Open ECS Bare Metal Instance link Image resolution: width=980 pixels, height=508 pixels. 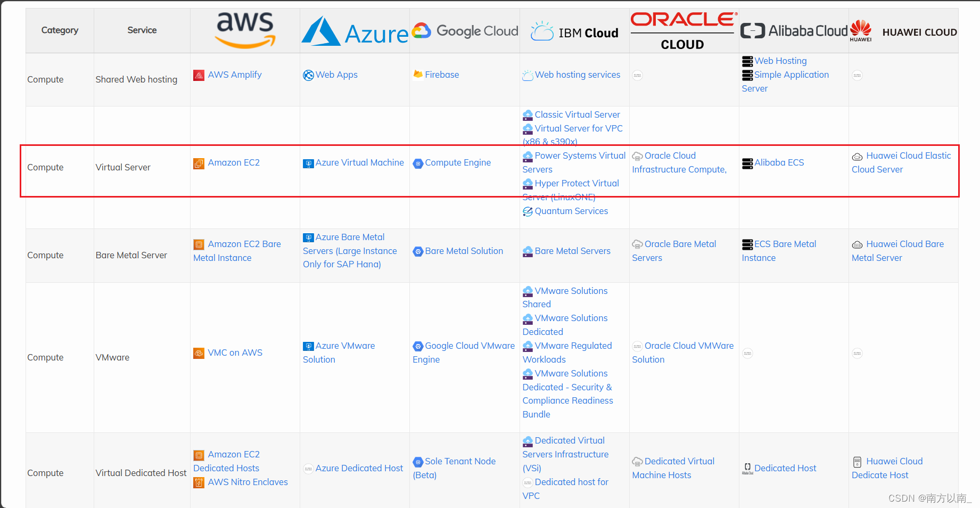[779, 251]
